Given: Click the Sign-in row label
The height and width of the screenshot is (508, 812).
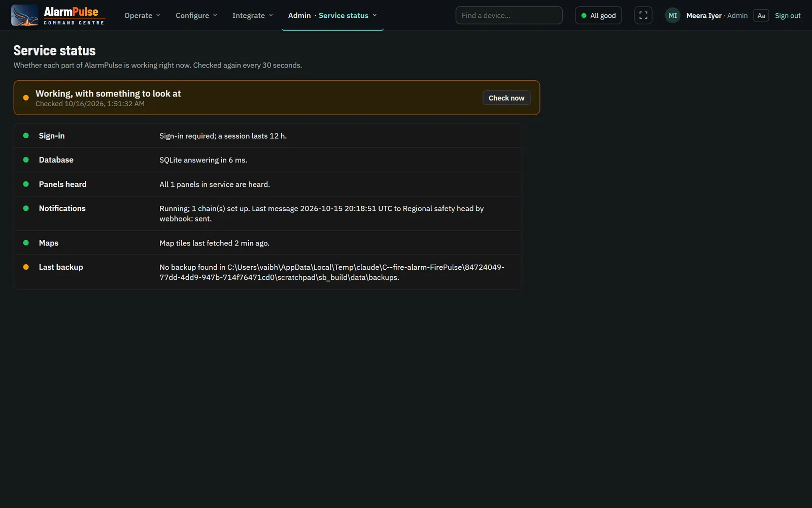Looking at the screenshot, I should [52, 136].
